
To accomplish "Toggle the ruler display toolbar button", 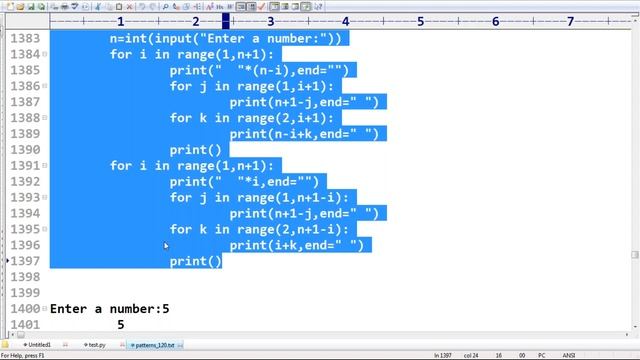I will (x=275, y=7).
